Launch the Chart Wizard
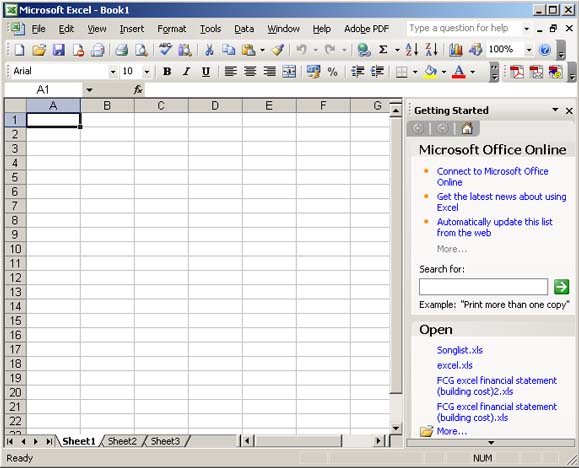Viewport: 579px width, 468px height. pyautogui.click(x=456, y=49)
